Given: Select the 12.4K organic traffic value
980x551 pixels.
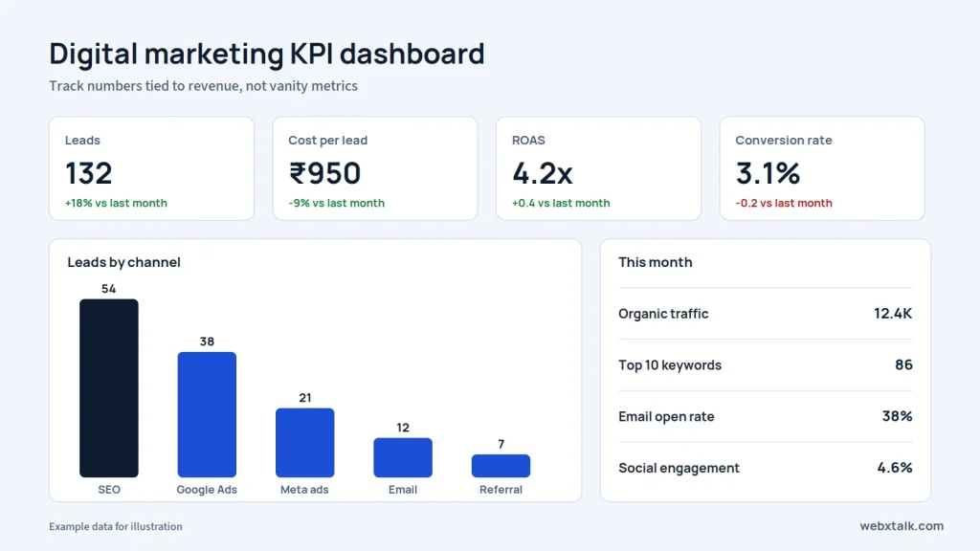Looking at the screenshot, I should 893,314.
